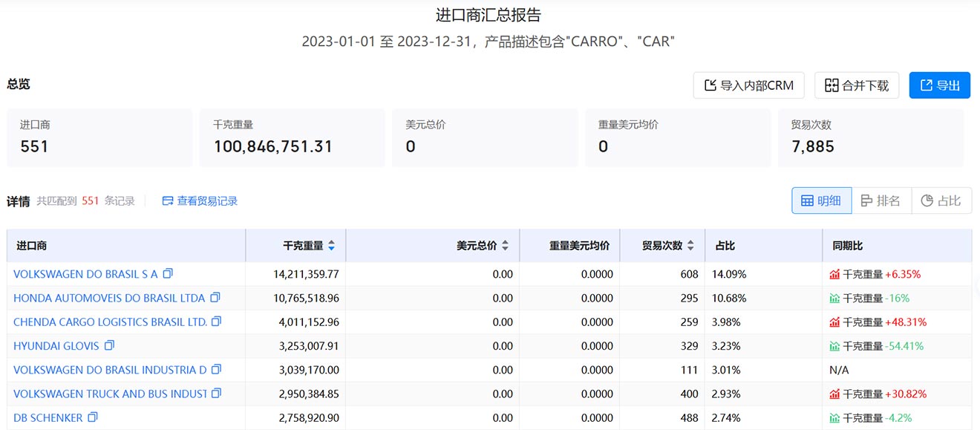Click the weight value 4,011,152.96
This screenshot has height=430, width=980.
pos(309,322)
